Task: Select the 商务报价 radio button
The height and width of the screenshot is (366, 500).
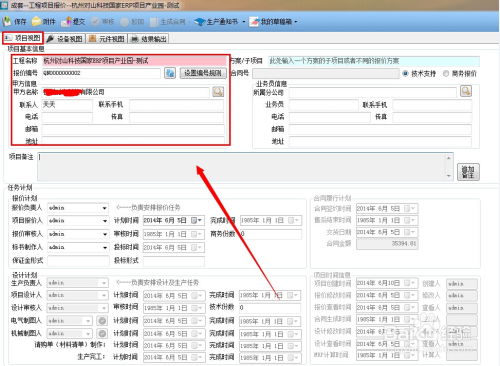Action: (x=446, y=74)
